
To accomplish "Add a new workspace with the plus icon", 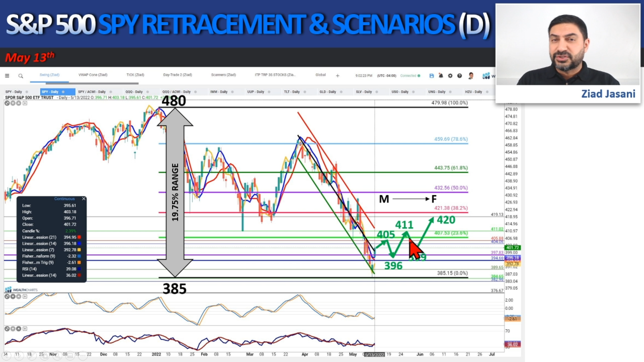I will [337, 76].
